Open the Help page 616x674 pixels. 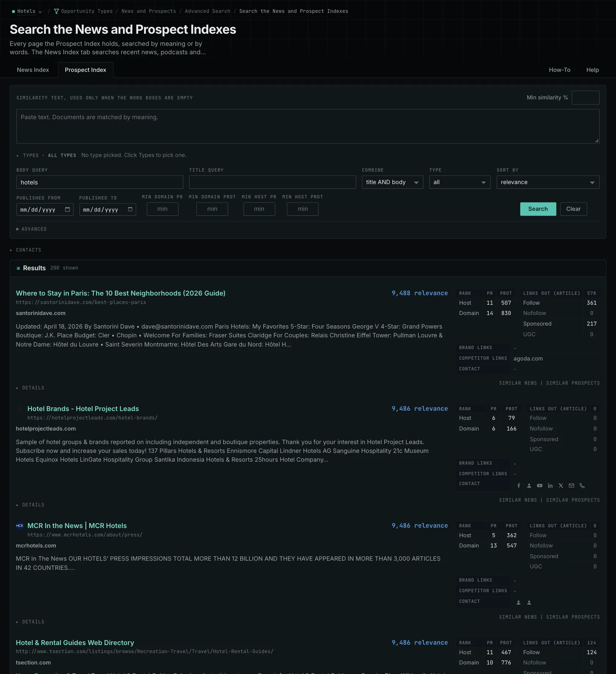point(593,70)
